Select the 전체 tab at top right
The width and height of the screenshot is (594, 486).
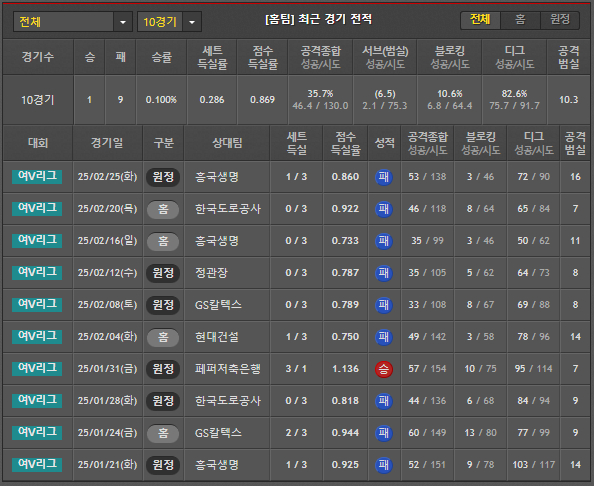[480, 19]
